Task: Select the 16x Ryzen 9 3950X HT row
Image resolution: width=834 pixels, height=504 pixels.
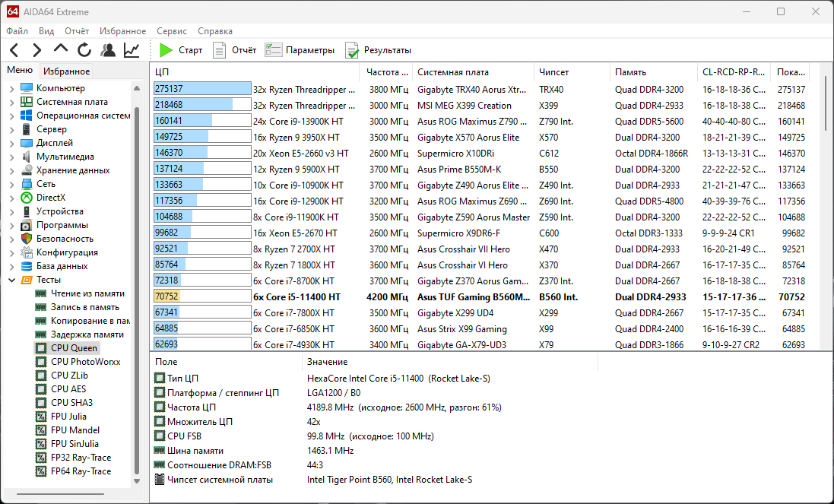Action: (479, 137)
